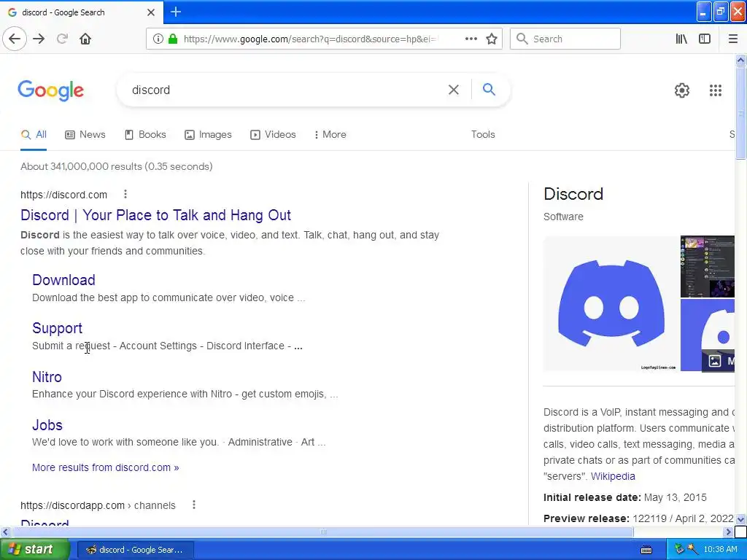Click the taskbar clock showing 10:38 AM
Image resolution: width=747 pixels, height=560 pixels.
click(720, 550)
